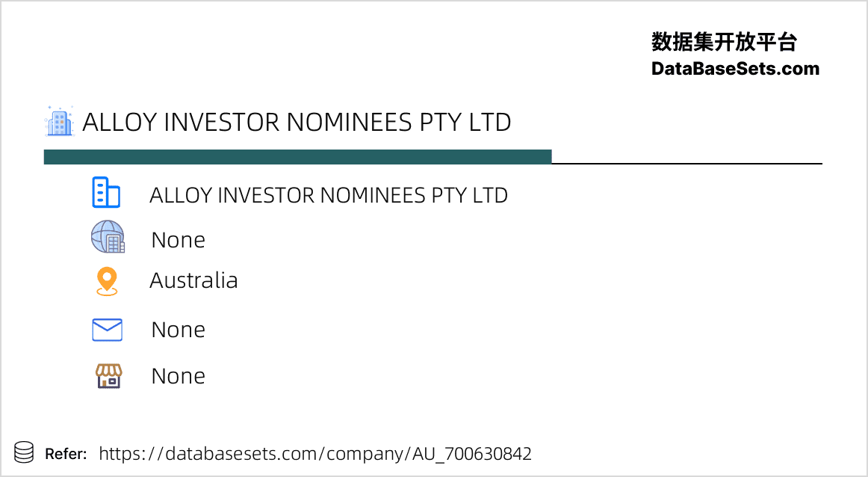Click the blue envelope email icon
The height and width of the screenshot is (477, 868).
(x=107, y=330)
